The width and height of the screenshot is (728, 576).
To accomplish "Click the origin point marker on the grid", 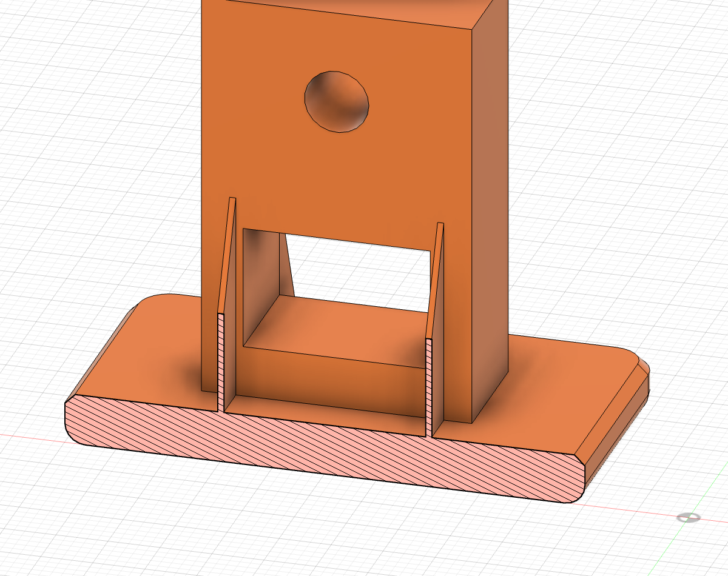I will click(689, 517).
